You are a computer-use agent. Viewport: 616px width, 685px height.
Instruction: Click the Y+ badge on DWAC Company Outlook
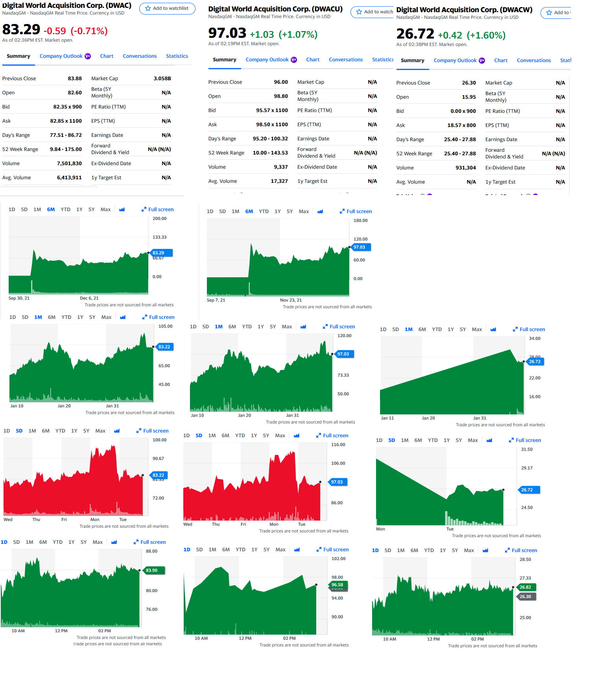88,56
